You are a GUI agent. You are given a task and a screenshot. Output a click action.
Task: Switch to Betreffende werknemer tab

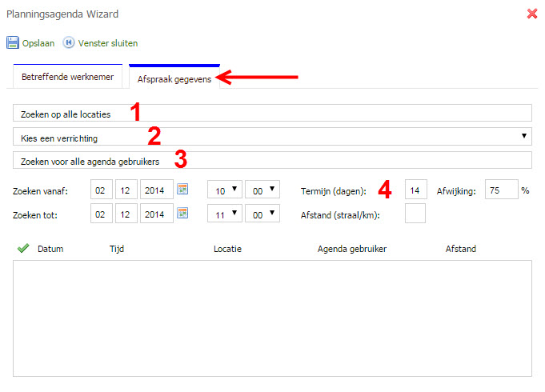(67, 78)
